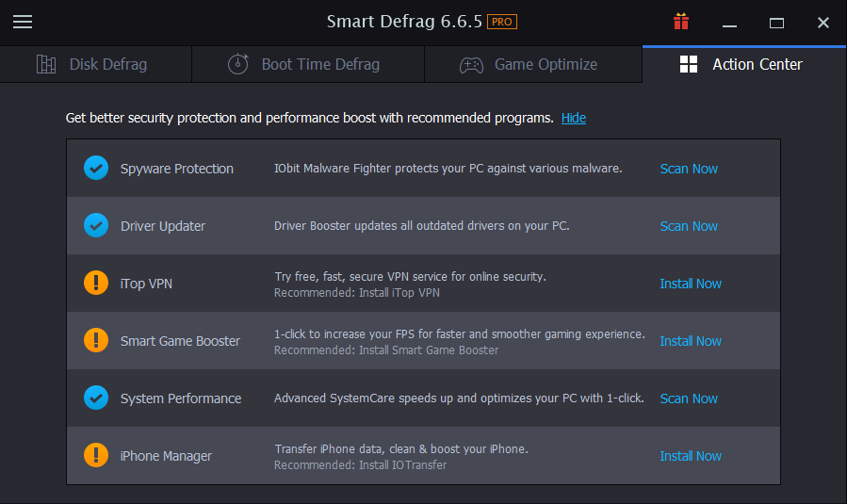This screenshot has height=504, width=847.
Task: Click the Driver Updater blue checkmark icon
Action: click(x=96, y=225)
